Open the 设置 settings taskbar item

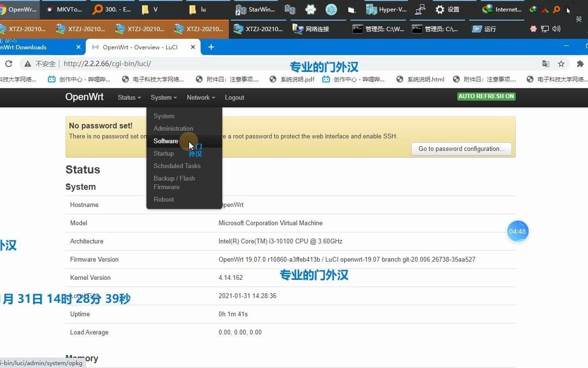[447, 10]
